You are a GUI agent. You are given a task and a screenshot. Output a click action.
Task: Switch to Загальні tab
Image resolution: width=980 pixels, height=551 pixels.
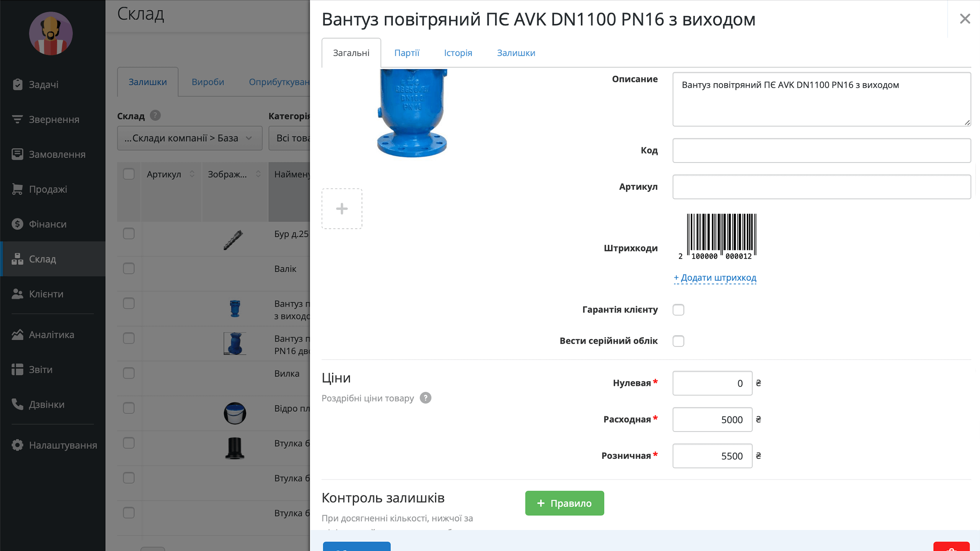[351, 53]
